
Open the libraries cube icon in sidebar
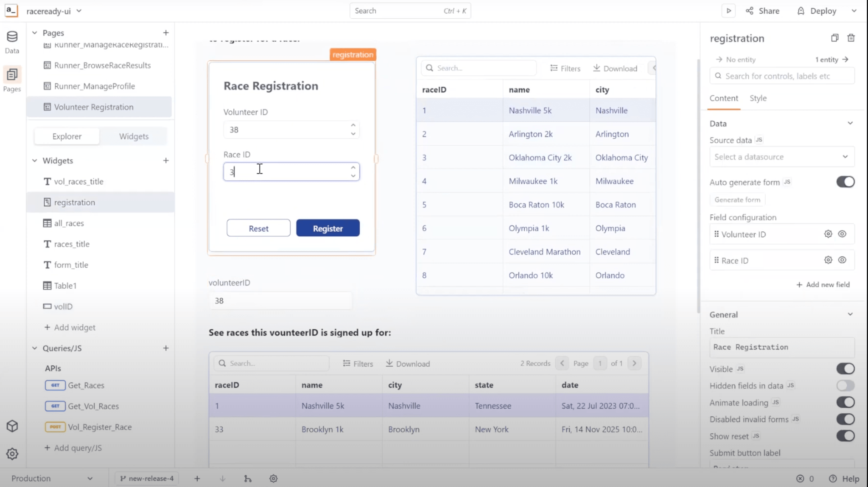12,426
